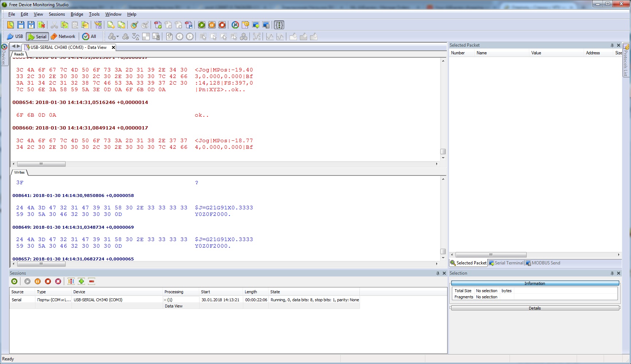
Task: Click the blue Save floppy disk icon
Action: pos(21,25)
